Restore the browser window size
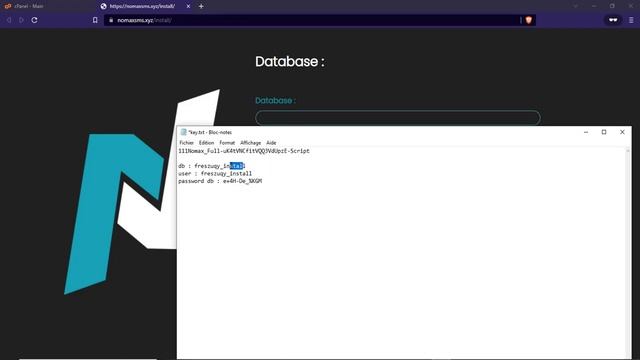Image resolution: width=640 pixels, height=360 pixels. point(612,6)
